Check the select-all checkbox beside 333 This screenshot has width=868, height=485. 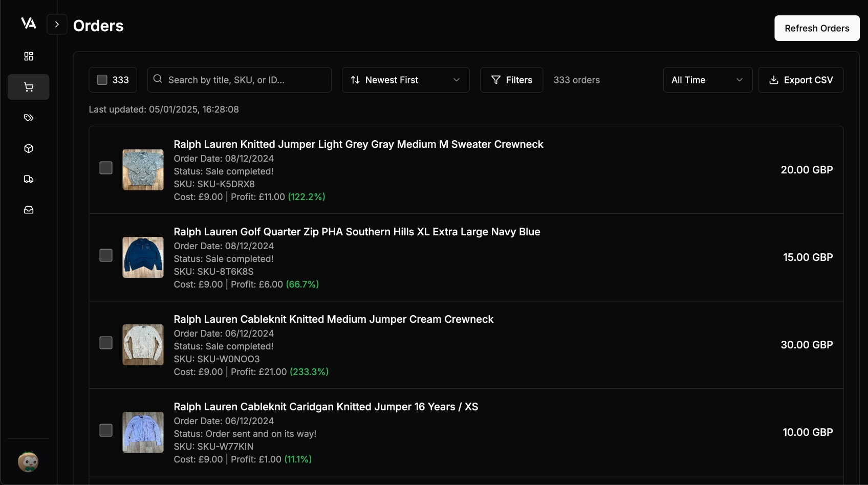click(x=102, y=80)
